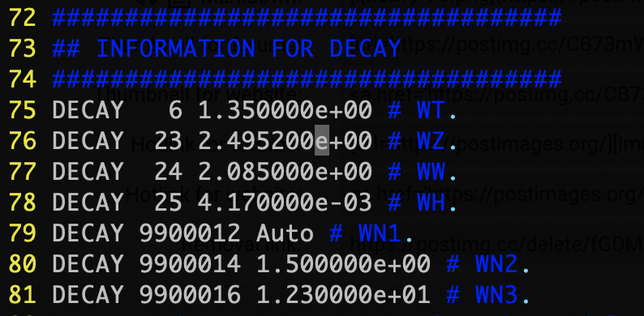644x316 pixels.
Task: Click particle ID 9900016
Action: [x=190, y=294]
